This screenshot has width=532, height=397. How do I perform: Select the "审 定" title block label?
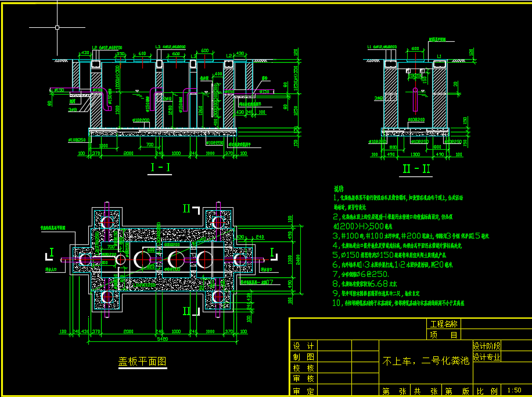click(x=303, y=392)
